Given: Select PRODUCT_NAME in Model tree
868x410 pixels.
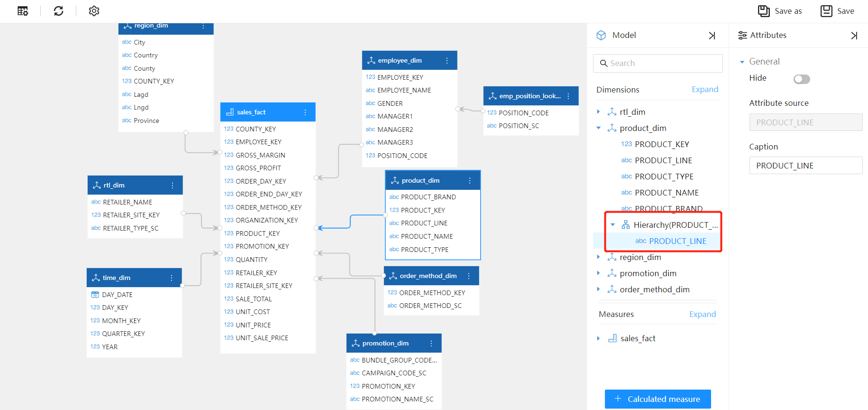Looking at the screenshot, I should [x=667, y=193].
